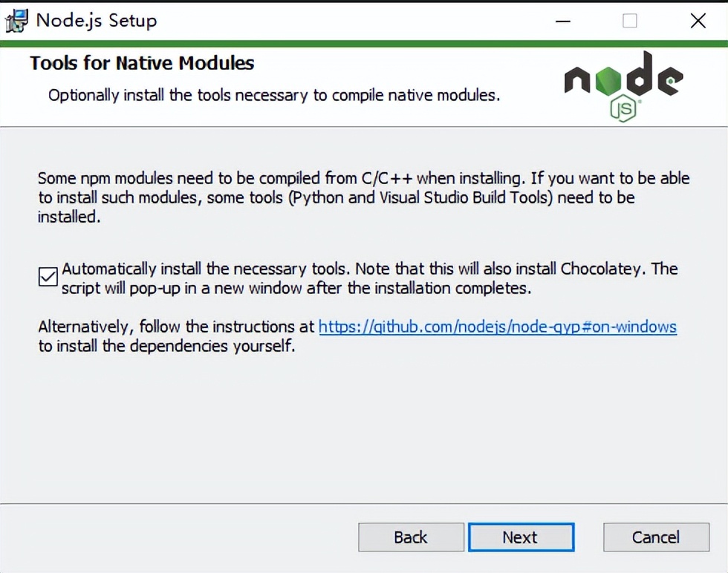The height and width of the screenshot is (573, 728).
Task: Click the 'to install the dependencies yourself' text
Action: point(166,346)
